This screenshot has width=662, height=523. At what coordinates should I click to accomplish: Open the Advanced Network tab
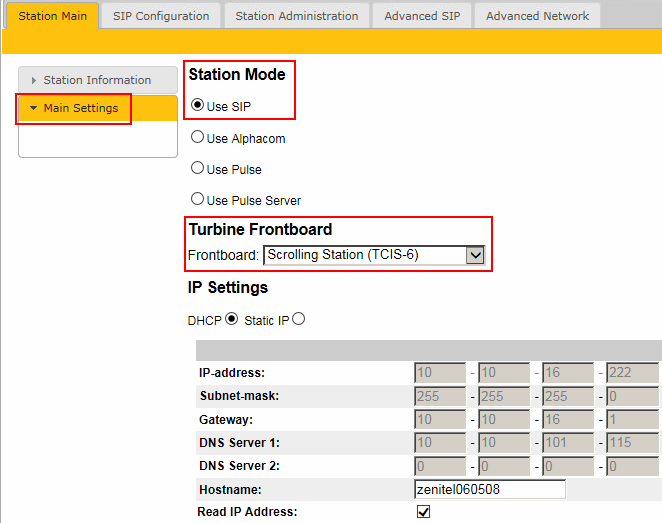[x=537, y=16]
